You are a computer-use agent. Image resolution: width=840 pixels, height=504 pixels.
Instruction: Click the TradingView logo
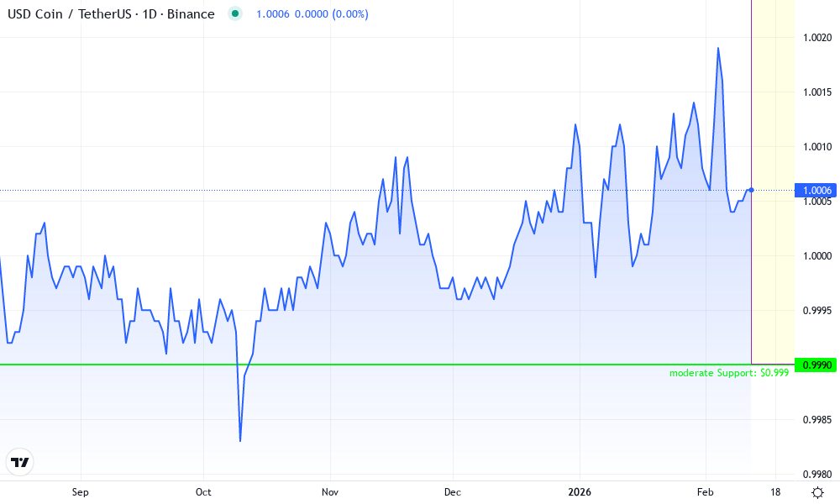coord(20,461)
